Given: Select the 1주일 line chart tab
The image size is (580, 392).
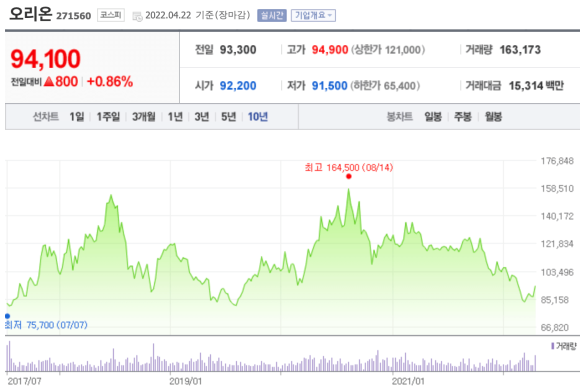Looking at the screenshot, I should pos(108,117).
